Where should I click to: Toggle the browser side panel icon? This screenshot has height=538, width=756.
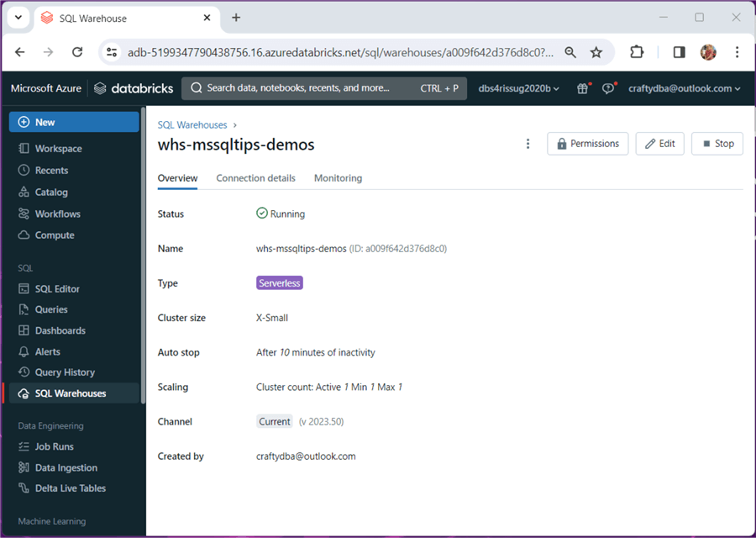click(x=679, y=52)
